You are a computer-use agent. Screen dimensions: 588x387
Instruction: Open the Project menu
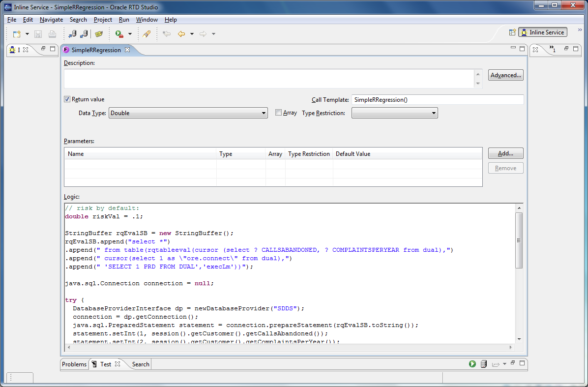(103, 20)
